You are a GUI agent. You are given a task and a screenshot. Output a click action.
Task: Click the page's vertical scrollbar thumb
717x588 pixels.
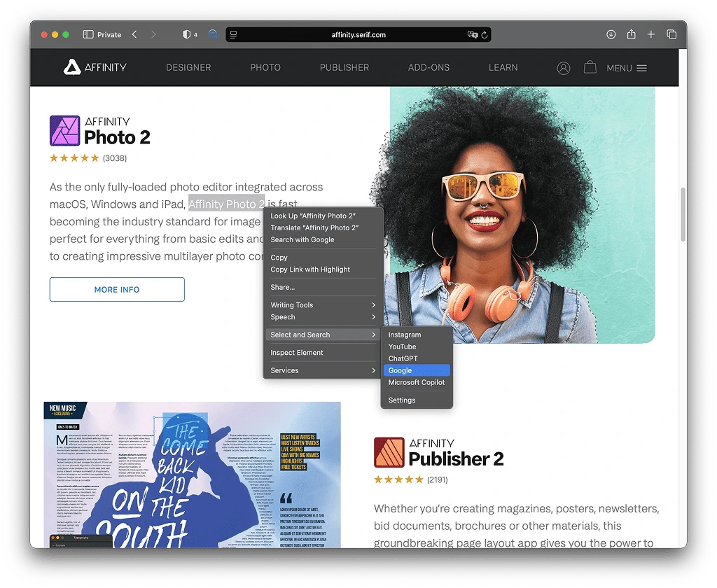(x=683, y=214)
